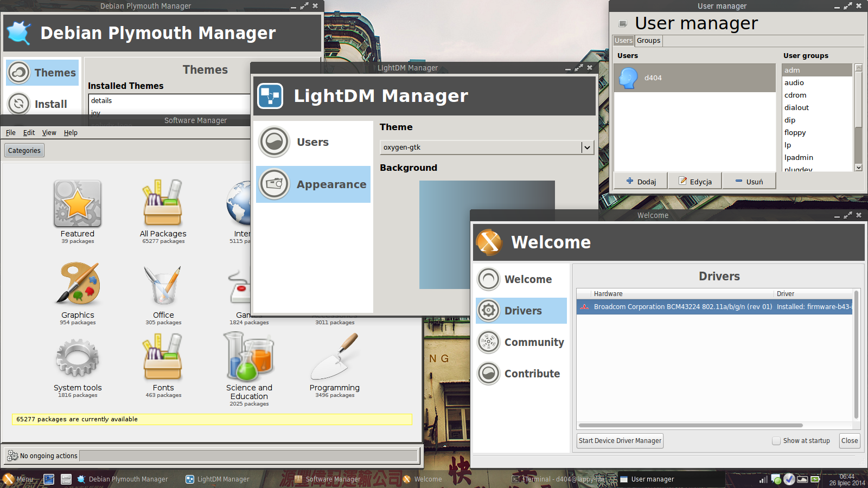Click the update shield tray icon
The image size is (868, 488).
[789, 479]
